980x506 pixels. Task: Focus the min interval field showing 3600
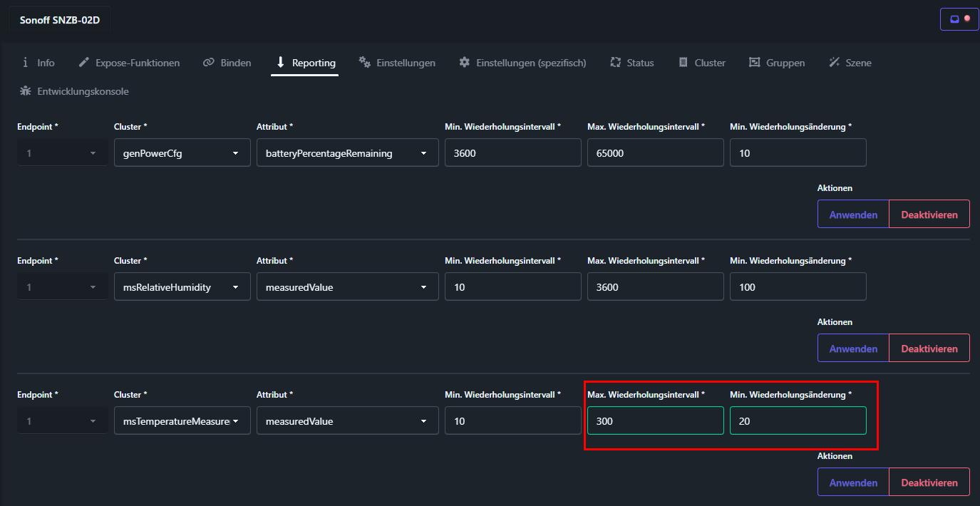pos(512,153)
